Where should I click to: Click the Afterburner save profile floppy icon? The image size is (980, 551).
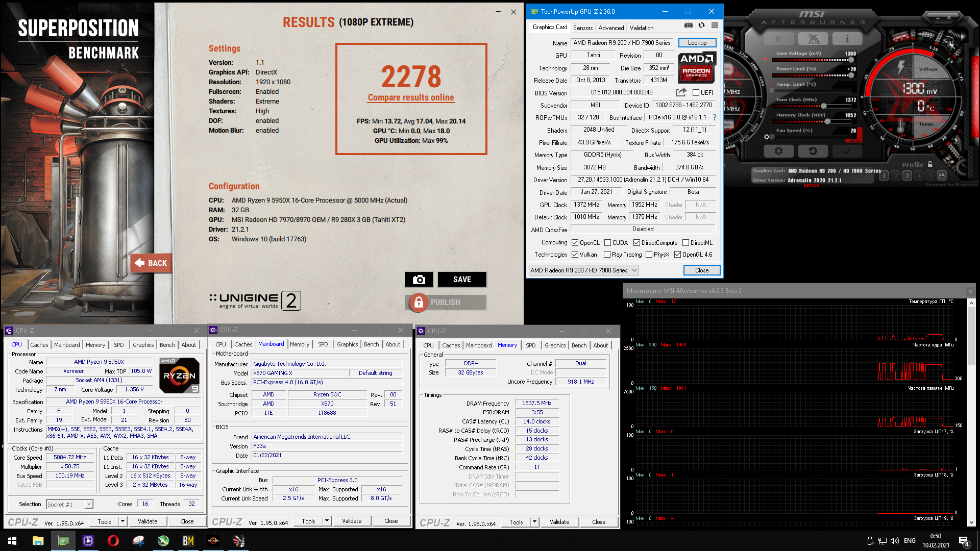(942, 176)
